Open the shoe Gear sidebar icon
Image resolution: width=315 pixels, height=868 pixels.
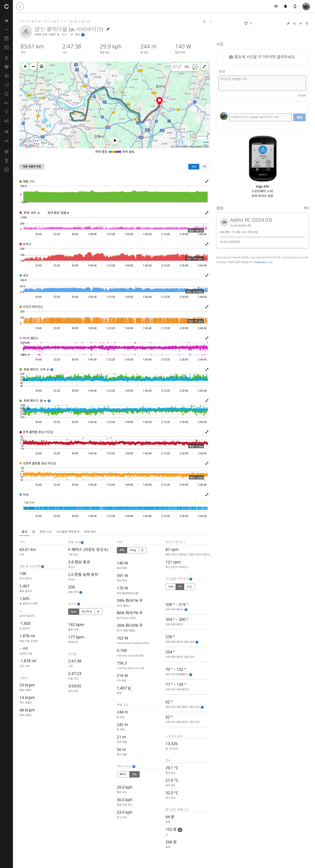coord(6,103)
